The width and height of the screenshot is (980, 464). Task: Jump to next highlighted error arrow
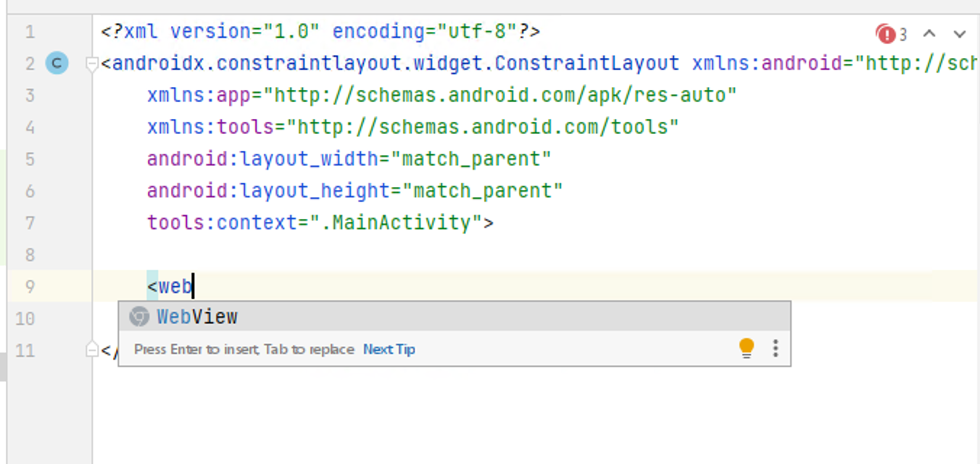tap(960, 34)
